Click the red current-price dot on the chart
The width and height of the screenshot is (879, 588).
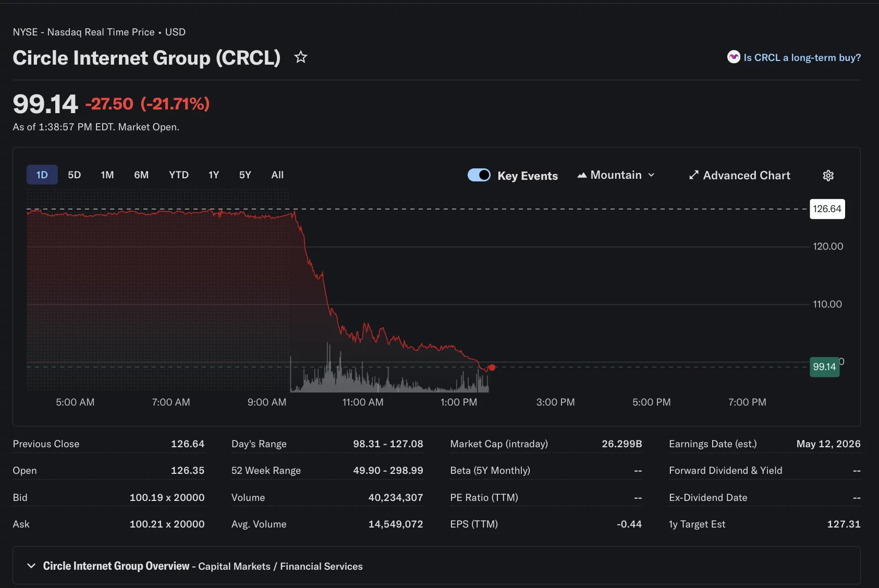pyautogui.click(x=492, y=367)
